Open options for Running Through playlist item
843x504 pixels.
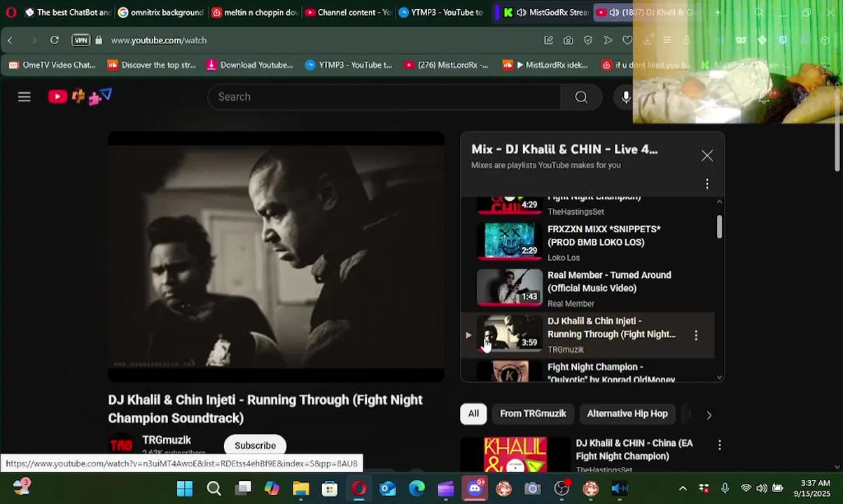coord(696,335)
